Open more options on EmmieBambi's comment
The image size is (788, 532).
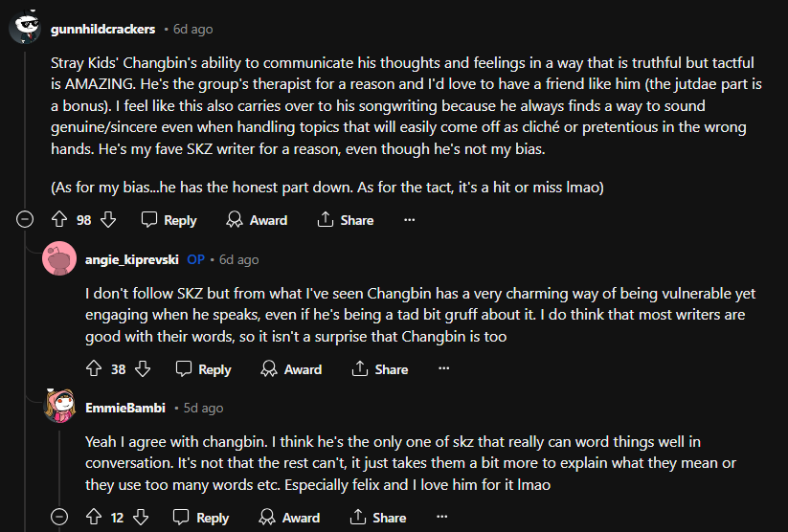tap(442, 518)
